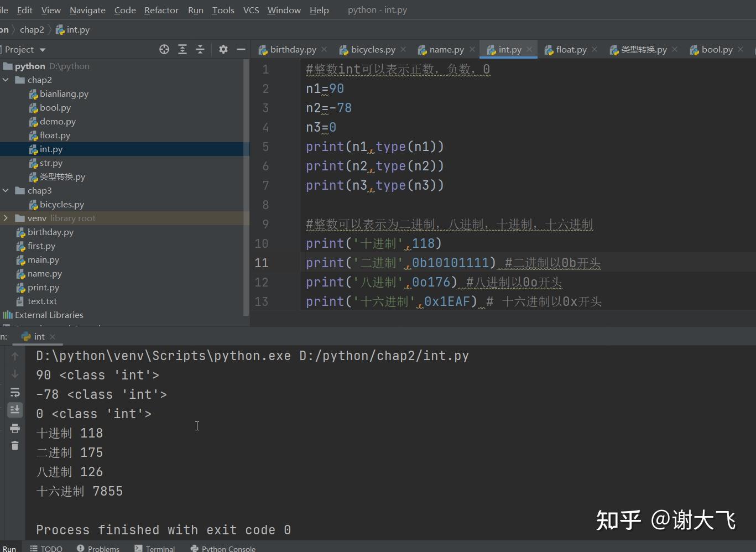Open the Edit menu
756x552 pixels.
click(x=25, y=10)
